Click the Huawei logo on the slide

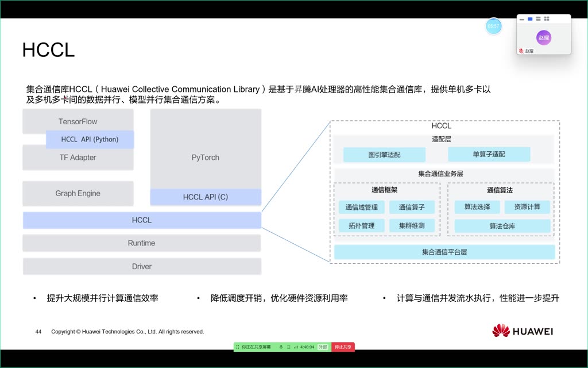[x=523, y=331]
